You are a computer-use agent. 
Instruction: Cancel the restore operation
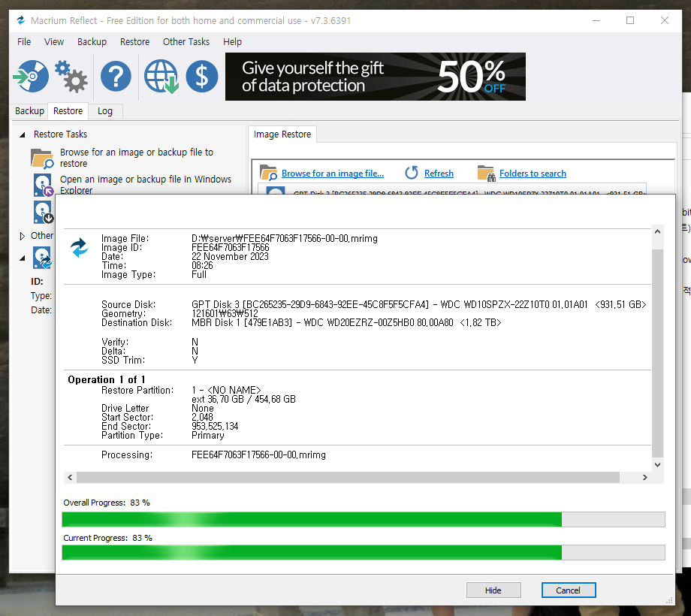click(x=568, y=590)
